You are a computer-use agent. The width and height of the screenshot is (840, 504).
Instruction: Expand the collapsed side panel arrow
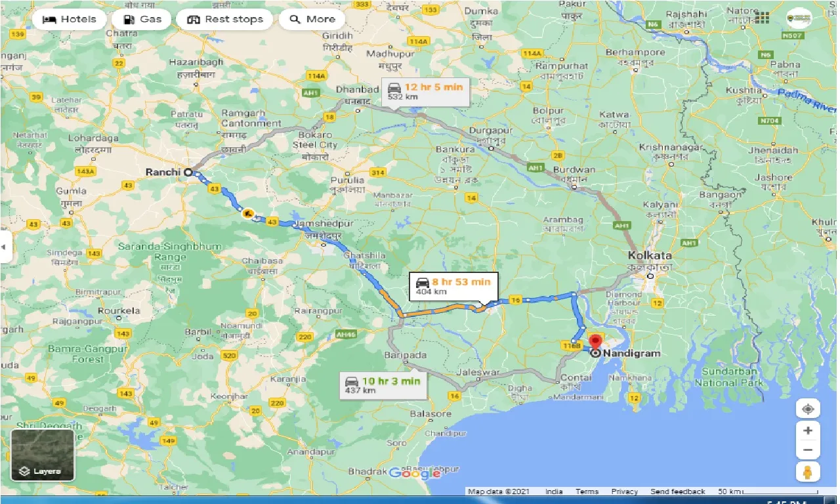(5, 247)
